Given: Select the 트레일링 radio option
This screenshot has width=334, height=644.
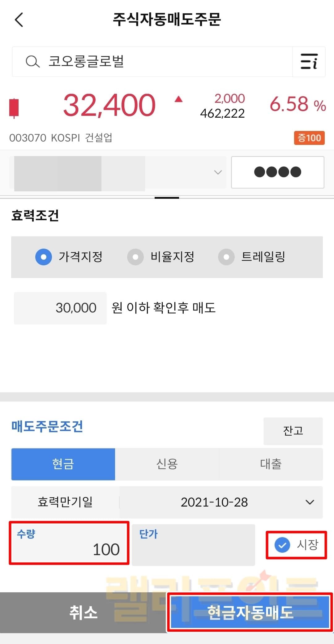Looking at the screenshot, I should pyautogui.click(x=226, y=257).
